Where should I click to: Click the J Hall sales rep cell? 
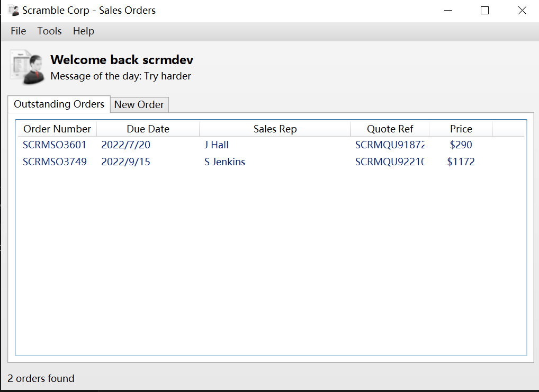tap(216, 145)
